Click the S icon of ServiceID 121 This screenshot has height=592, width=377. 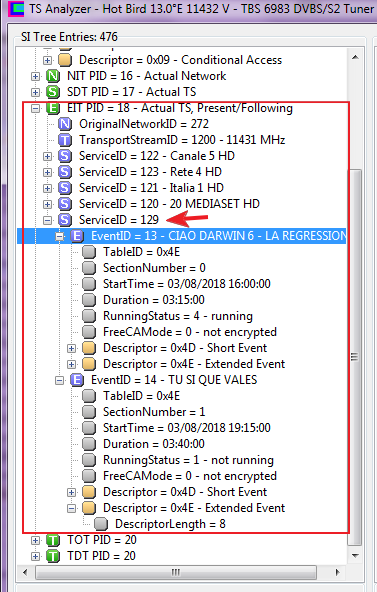pyautogui.click(x=65, y=188)
